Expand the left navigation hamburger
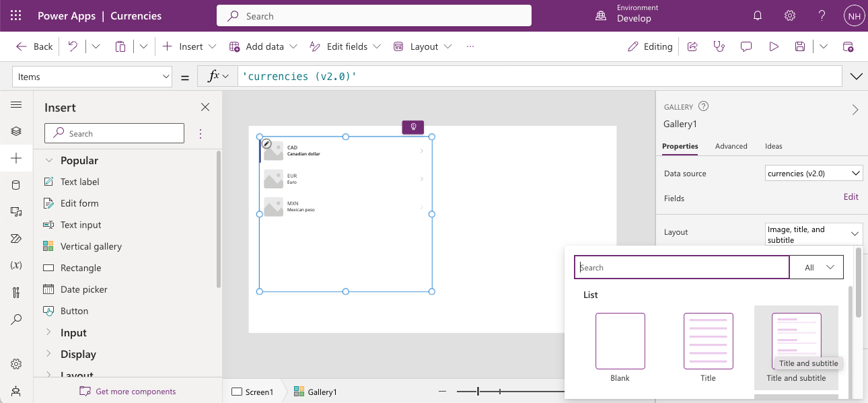The height and width of the screenshot is (403, 868). pyautogui.click(x=16, y=104)
